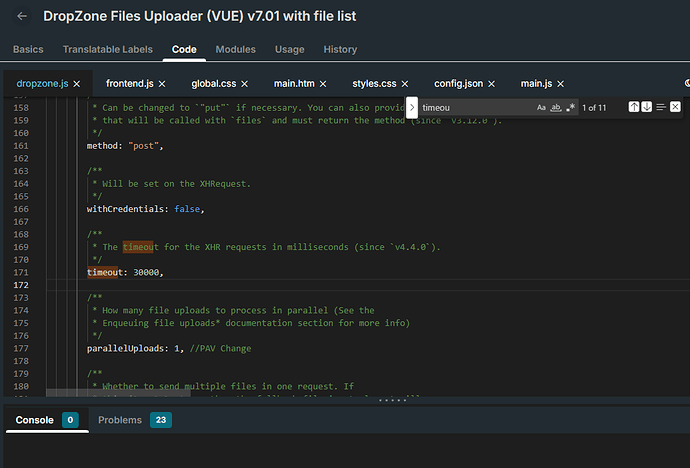Open the styles.css file tab
The height and width of the screenshot is (468, 690).
click(375, 84)
